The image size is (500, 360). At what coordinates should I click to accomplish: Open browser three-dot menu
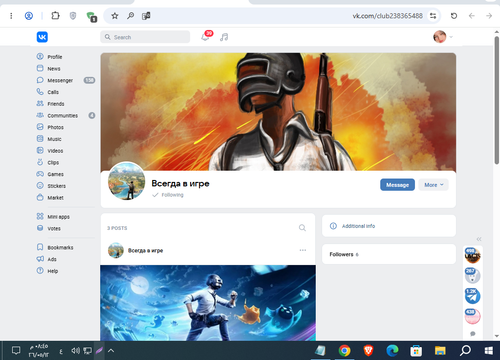[11, 16]
